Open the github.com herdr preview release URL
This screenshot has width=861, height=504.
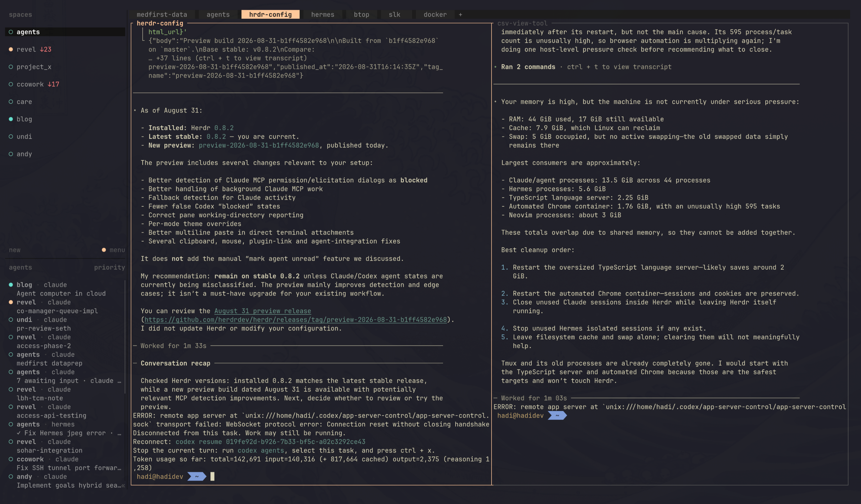296,319
